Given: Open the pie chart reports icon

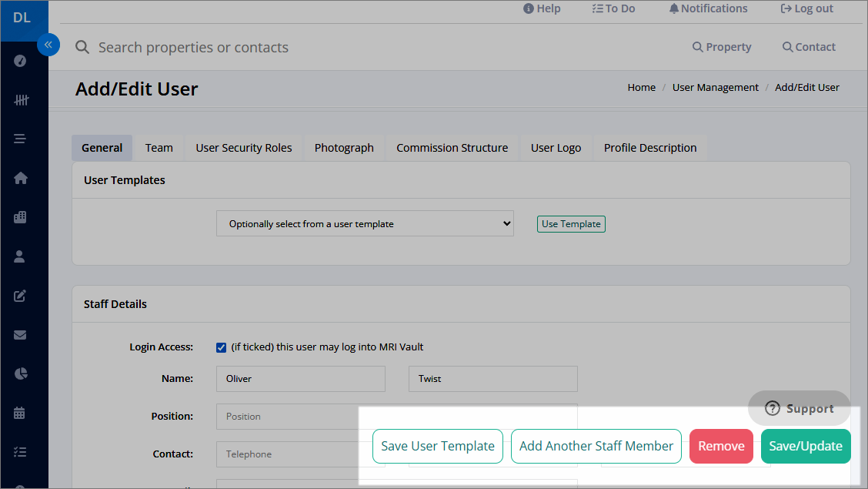Looking at the screenshot, I should [x=21, y=373].
